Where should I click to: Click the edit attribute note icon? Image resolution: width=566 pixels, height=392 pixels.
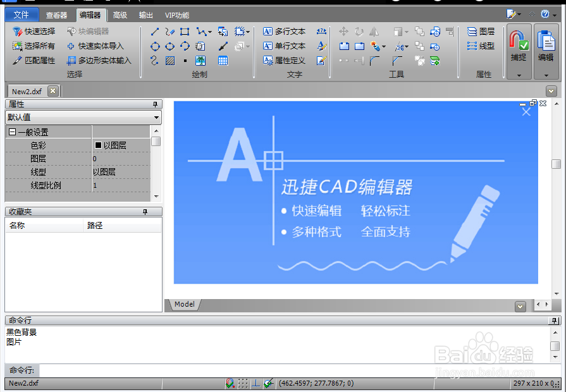coord(321,61)
